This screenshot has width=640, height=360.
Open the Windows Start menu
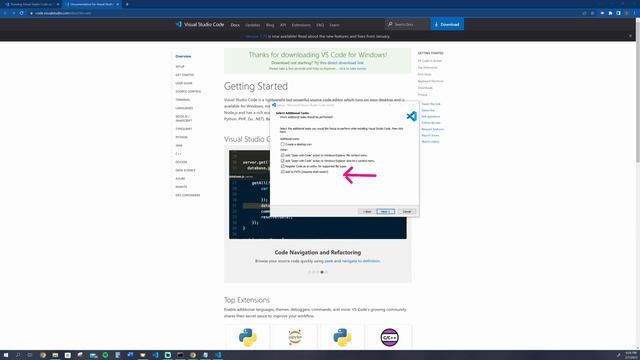click(6, 355)
